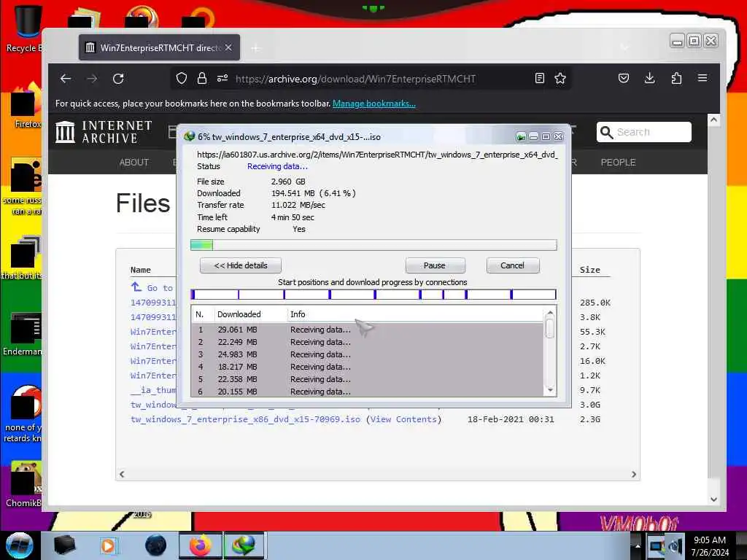
Task: Select connection row 5 with 22.358 MB
Action: click(367, 379)
